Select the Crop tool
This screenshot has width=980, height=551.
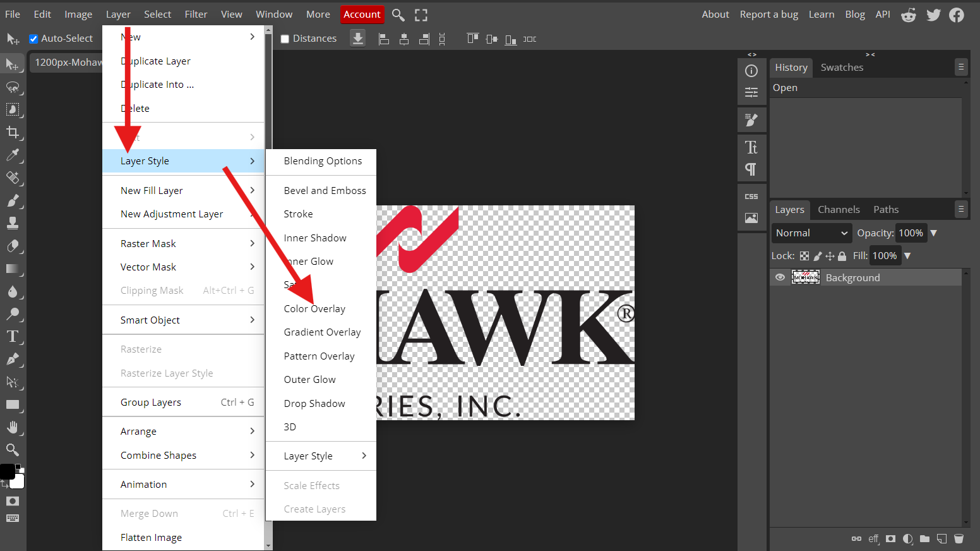pos(12,132)
